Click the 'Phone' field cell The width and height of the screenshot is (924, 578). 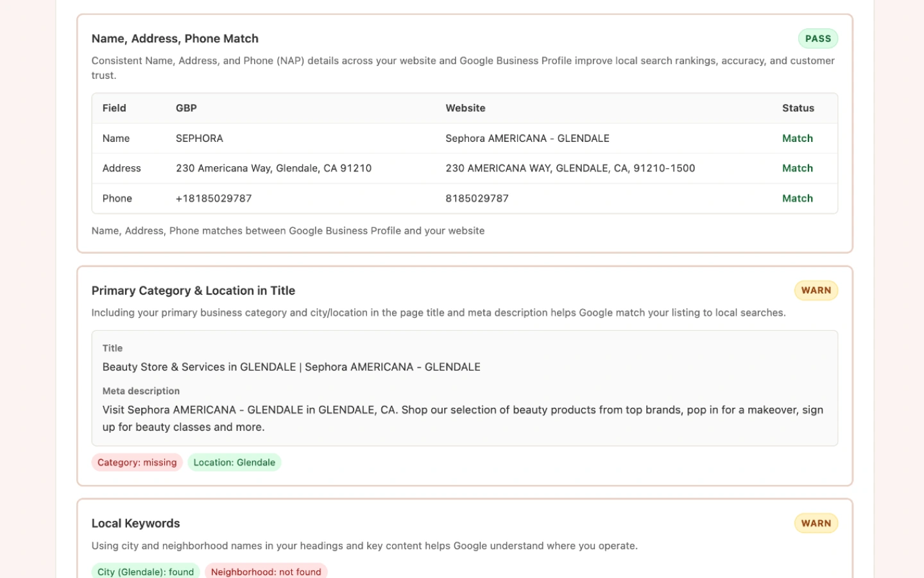[117, 198]
